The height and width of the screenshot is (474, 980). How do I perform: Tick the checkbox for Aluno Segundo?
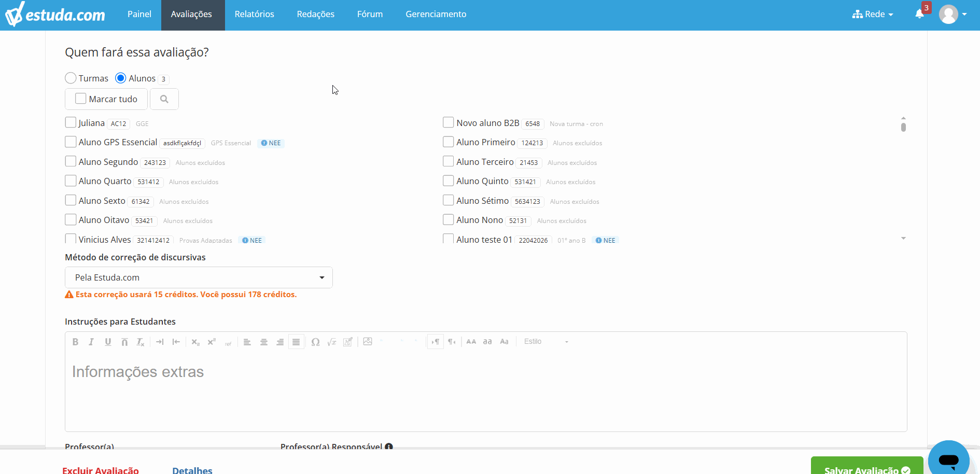point(71,161)
